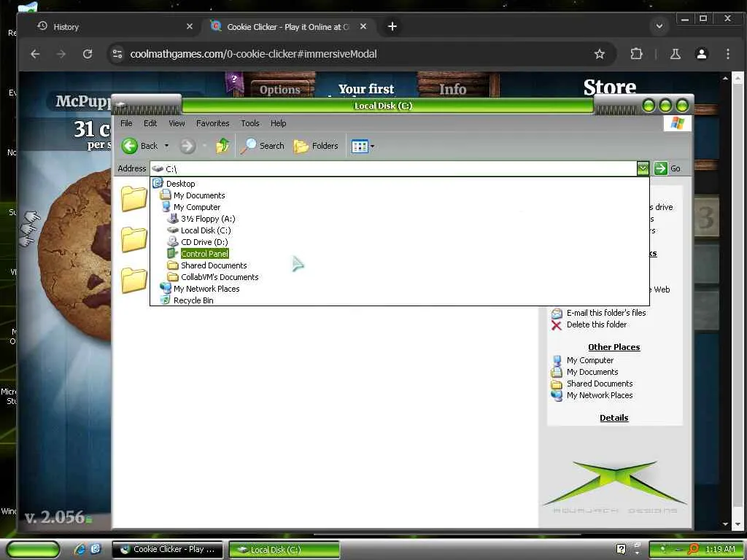Click the Recycle Bin icon in list
The width and height of the screenshot is (747, 560).
pyautogui.click(x=166, y=300)
